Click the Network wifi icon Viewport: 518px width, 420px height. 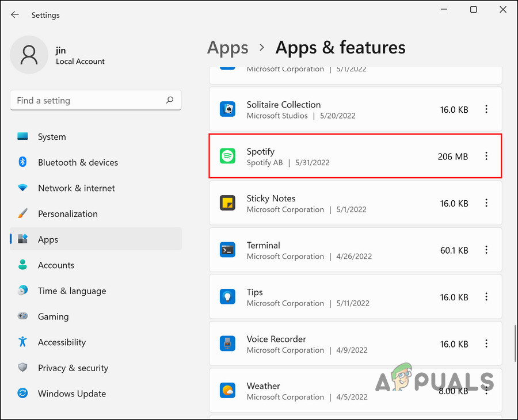click(x=22, y=188)
